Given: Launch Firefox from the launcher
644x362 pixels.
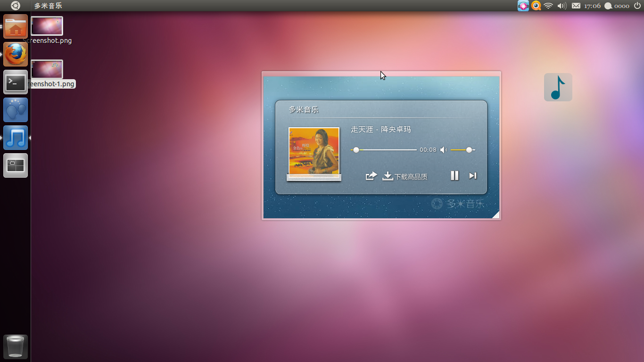Looking at the screenshot, I should [x=16, y=54].
